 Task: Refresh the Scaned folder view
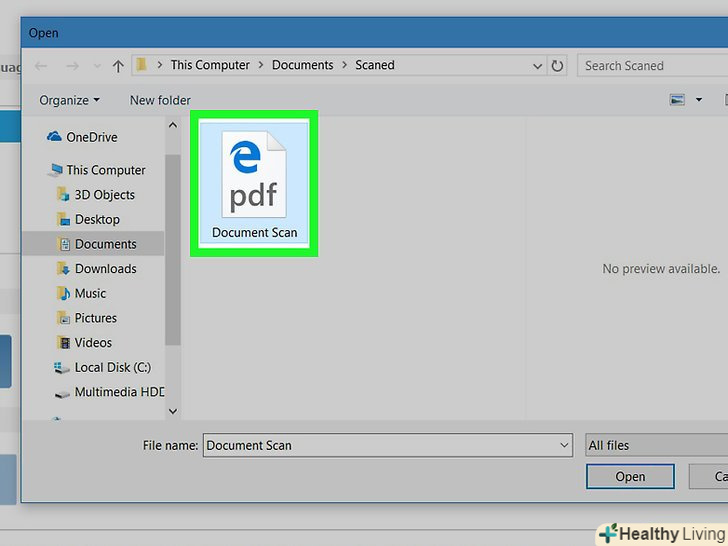[557, 66]
